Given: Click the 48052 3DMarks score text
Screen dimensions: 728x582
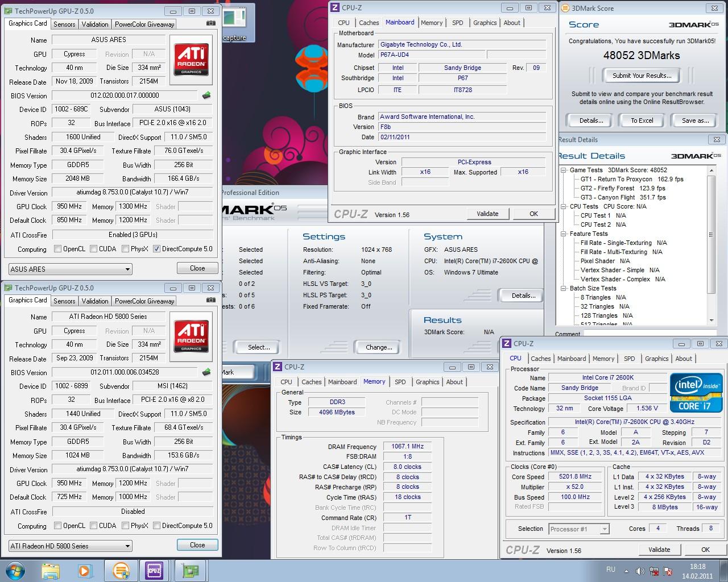Looking at the screenshot, I should [x=642, y=55].
